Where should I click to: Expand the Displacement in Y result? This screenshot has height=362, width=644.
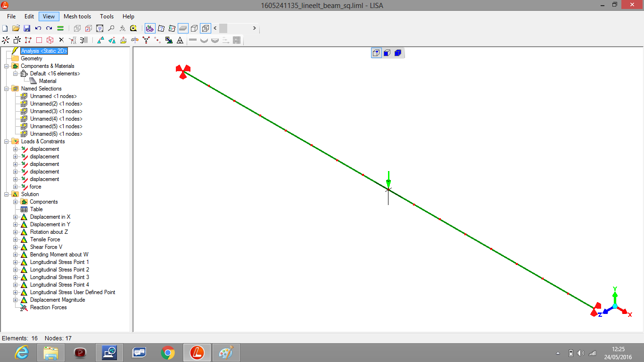tap(15, 224)
